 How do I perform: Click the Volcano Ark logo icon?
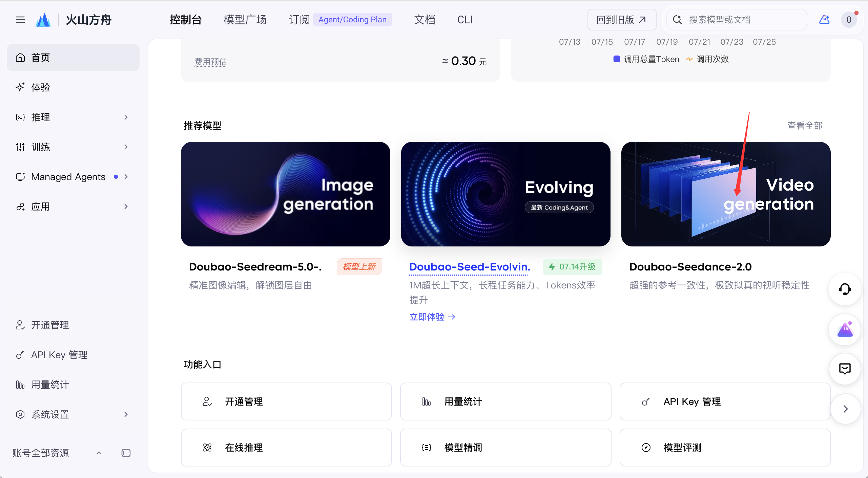pyautogui.click(x=43, y=20)
